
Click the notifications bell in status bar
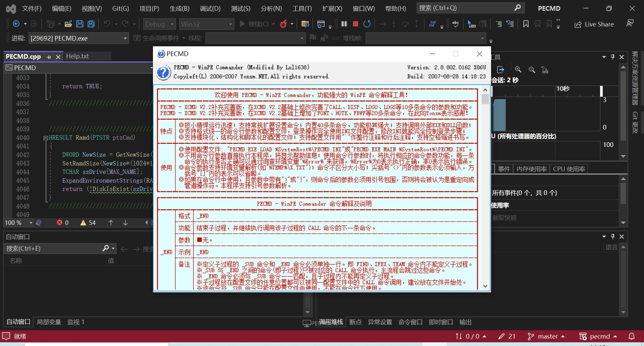click(632, 336)
